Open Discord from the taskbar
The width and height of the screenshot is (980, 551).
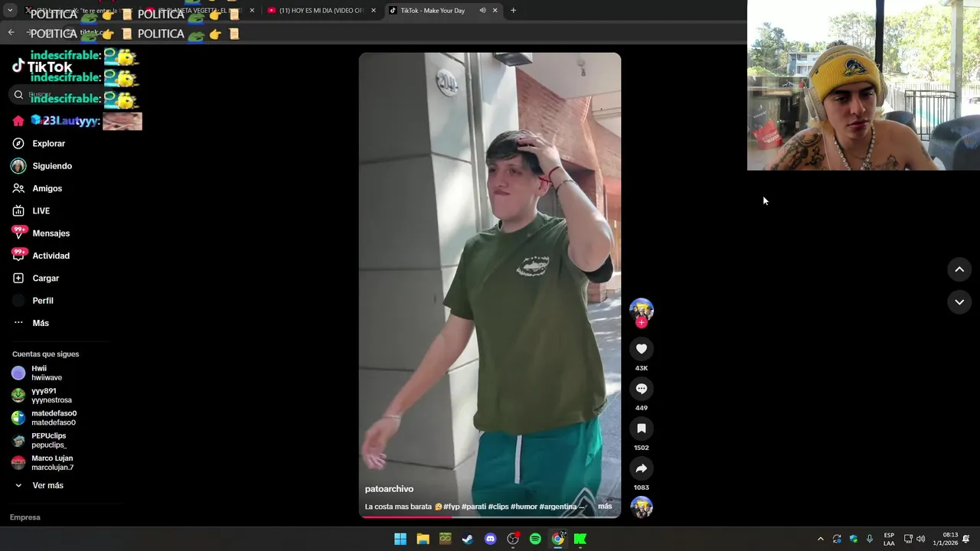490,539
